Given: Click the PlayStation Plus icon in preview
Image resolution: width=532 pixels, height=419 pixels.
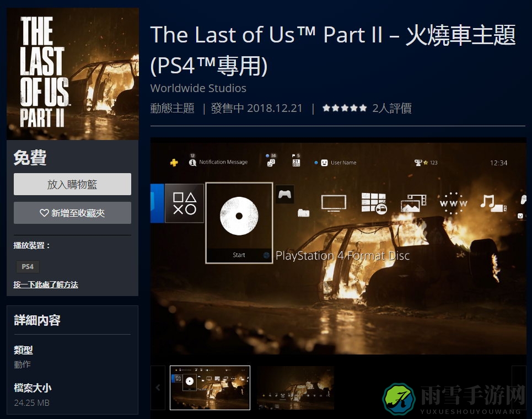Looking at the screenshot, I should pyautogui.click(x=174, y=163).
